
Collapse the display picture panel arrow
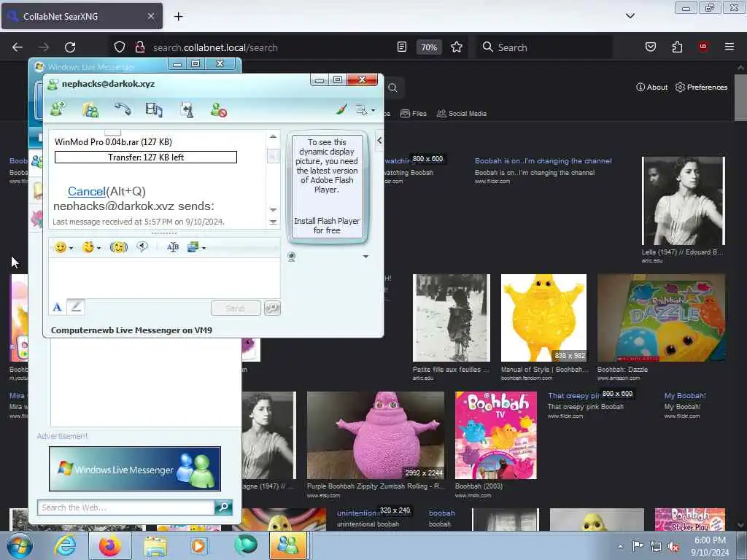point(379,141)
